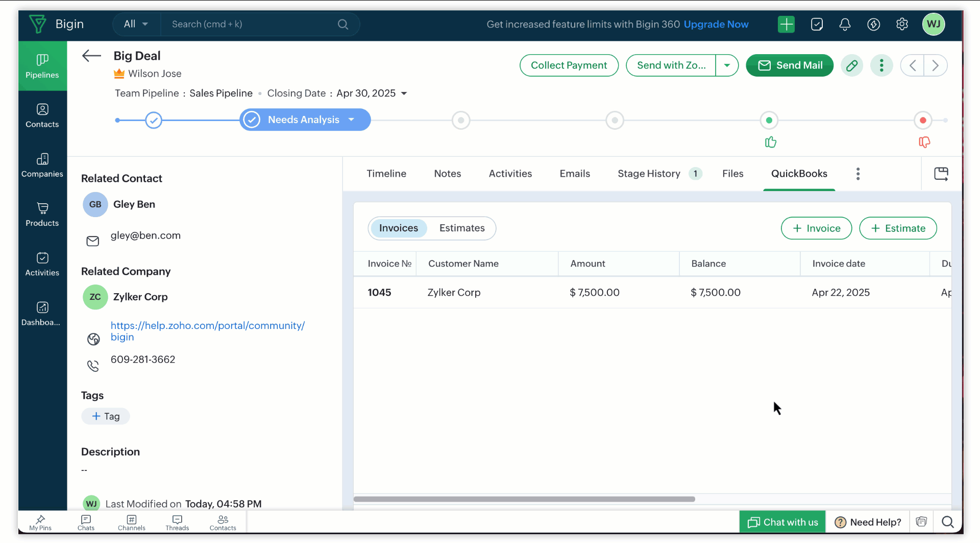Open the Notes tab
Viewport: 980px width, 543px height.
pyautogui.click(x=448, y=174)
